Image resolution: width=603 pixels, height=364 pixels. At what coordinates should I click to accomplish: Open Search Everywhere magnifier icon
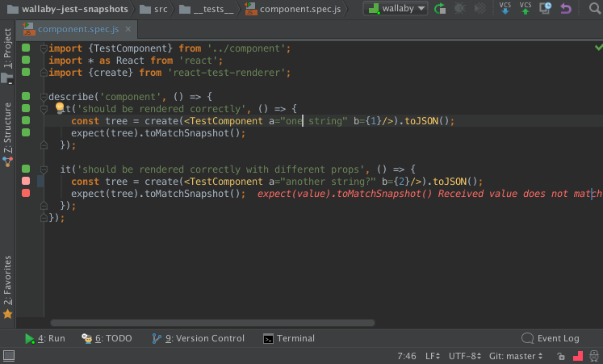595,8
